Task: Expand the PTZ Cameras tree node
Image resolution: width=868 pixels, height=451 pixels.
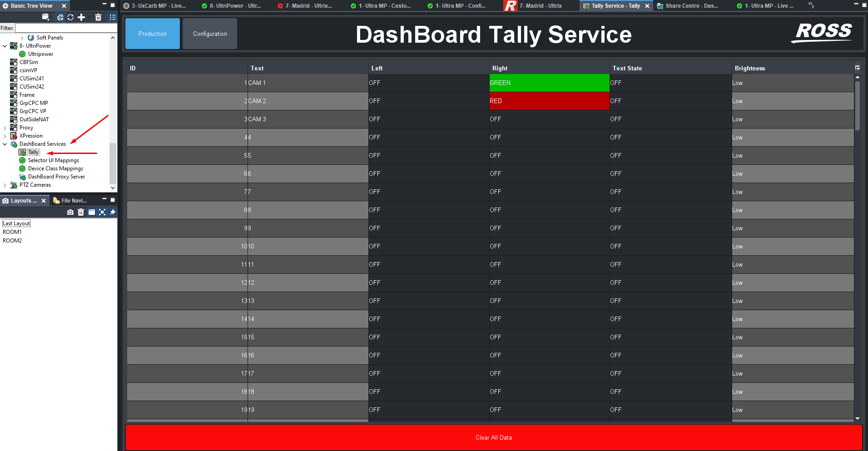Action: (5, 185)
